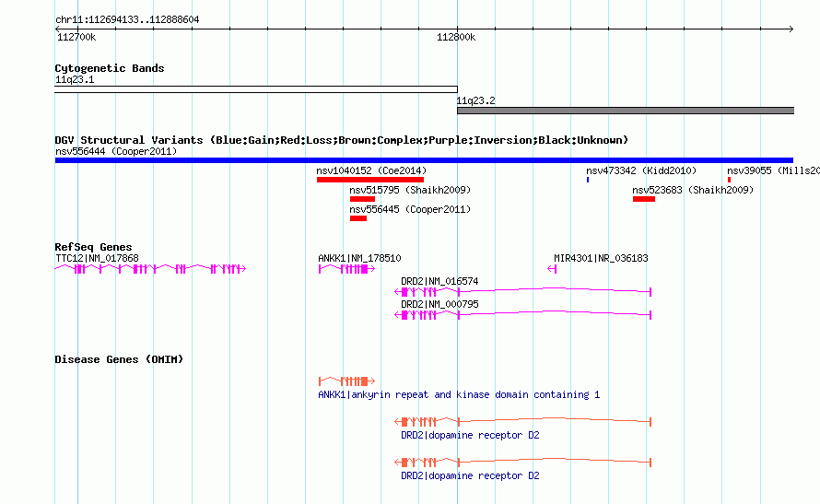Click the chr11:112694133..112888604 coordinate text
The image size is (820, 504).
(x=127, y=20)
